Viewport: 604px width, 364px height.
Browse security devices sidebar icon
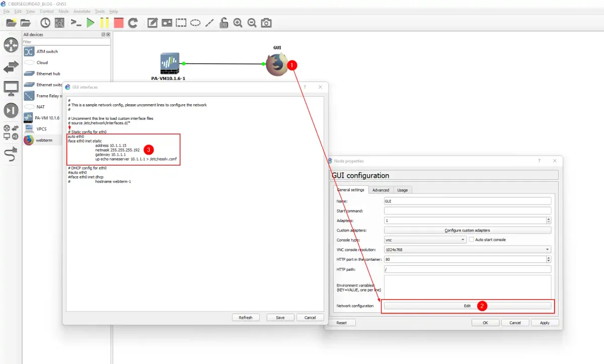pyautogui.click(x=11, y=110)
